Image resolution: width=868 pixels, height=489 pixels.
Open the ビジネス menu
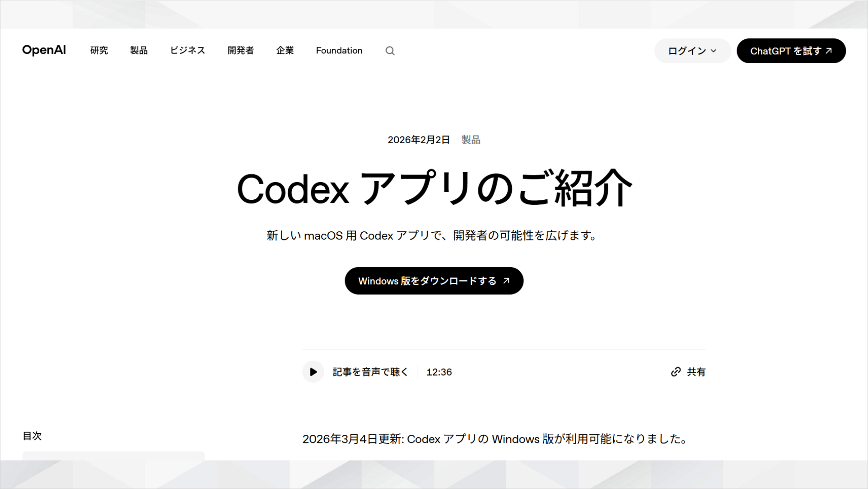187,51
